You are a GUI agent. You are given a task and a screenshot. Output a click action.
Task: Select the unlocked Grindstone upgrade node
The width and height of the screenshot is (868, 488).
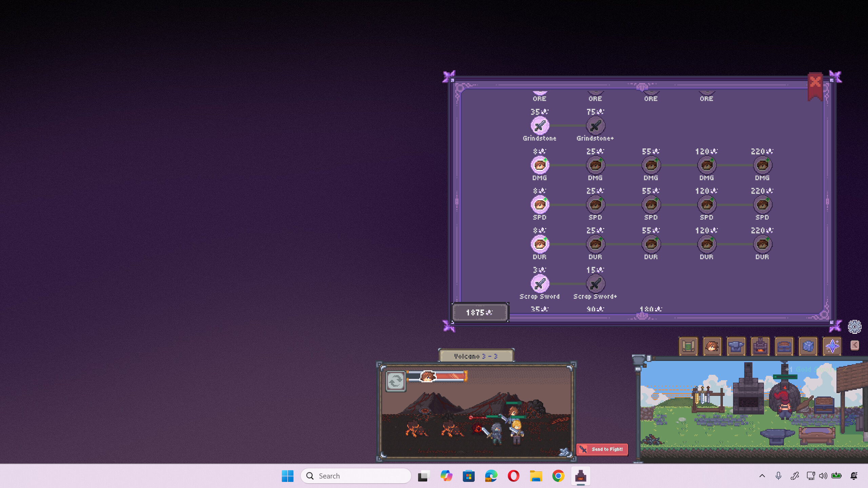tap(540, 126)
